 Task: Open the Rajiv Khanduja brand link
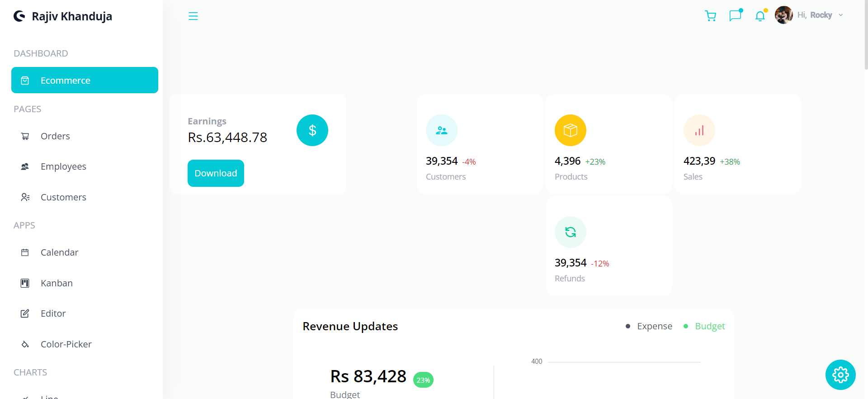pyautogui.click(x=63, y=16)
